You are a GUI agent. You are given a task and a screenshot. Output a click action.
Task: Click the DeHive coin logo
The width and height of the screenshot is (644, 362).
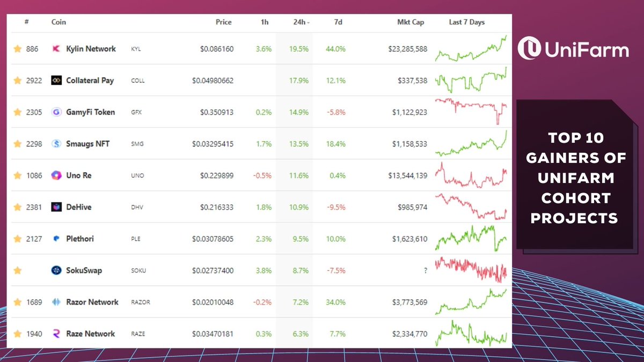pyautogui.click(x=56, y=207)
